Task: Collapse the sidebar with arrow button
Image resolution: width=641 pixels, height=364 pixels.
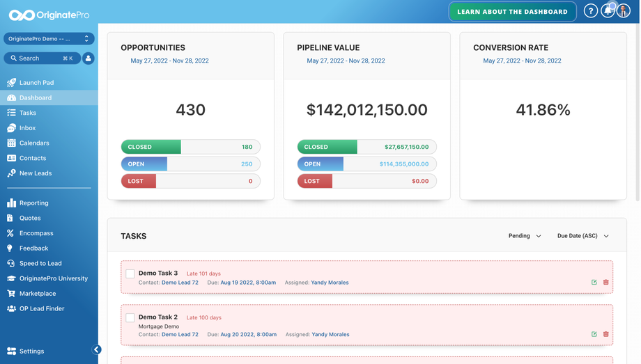Action: pos(96,349)
